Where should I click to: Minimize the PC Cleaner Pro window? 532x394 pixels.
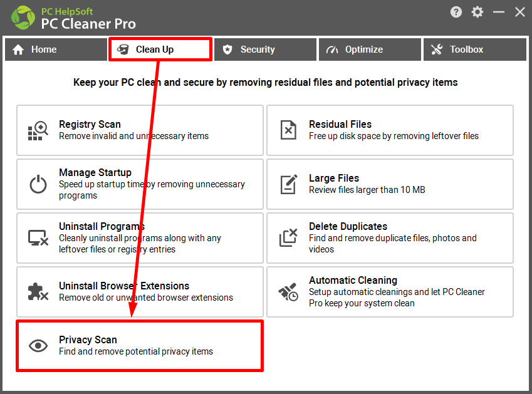(x=498, y=12)
